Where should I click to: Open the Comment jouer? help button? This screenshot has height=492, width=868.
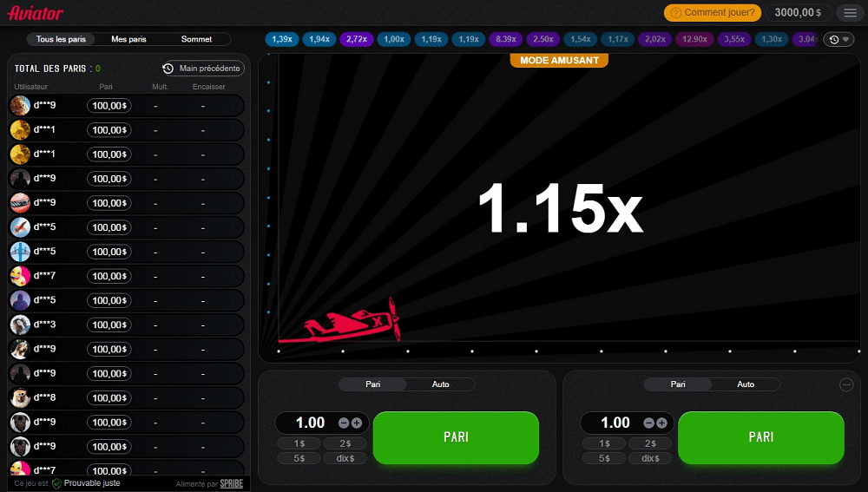point(713,13)
